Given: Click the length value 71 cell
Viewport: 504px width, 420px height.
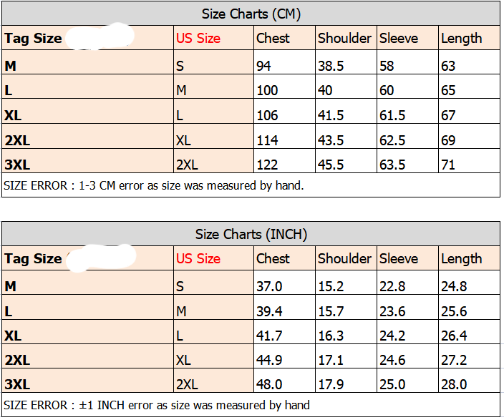Looking at the screenshot, I should pyautogui.click(x=449, y=165).
